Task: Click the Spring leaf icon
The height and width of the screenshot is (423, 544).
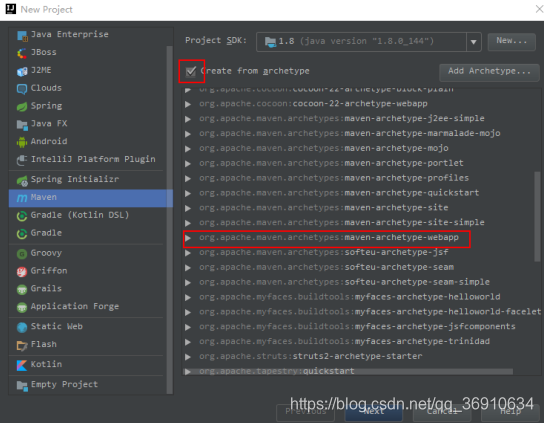Action: click(22, 107)
